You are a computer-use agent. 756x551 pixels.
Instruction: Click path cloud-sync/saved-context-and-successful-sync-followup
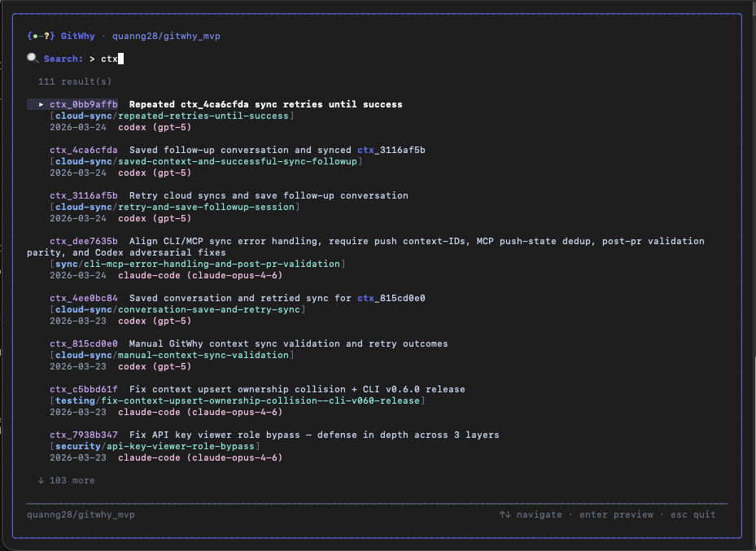206,161
